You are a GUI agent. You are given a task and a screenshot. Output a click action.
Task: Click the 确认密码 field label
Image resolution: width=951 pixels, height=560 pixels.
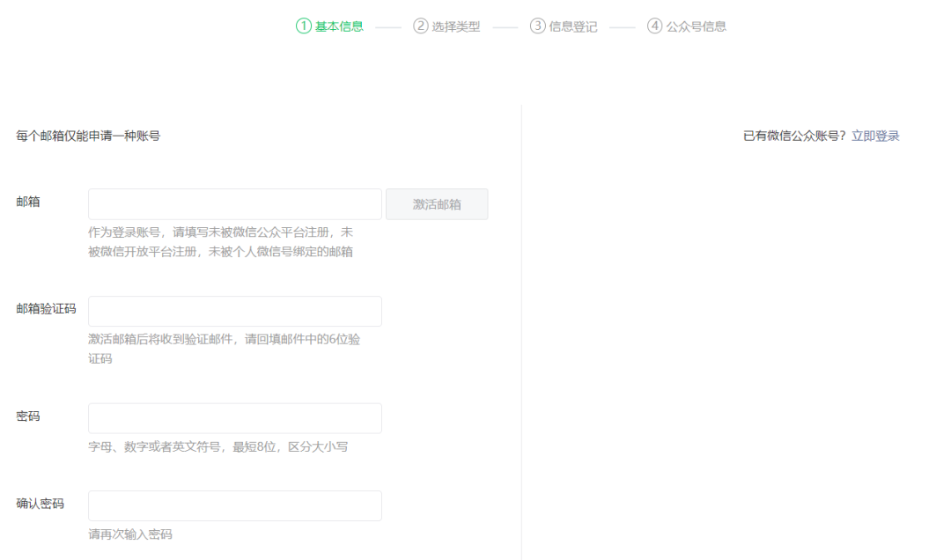40,504
